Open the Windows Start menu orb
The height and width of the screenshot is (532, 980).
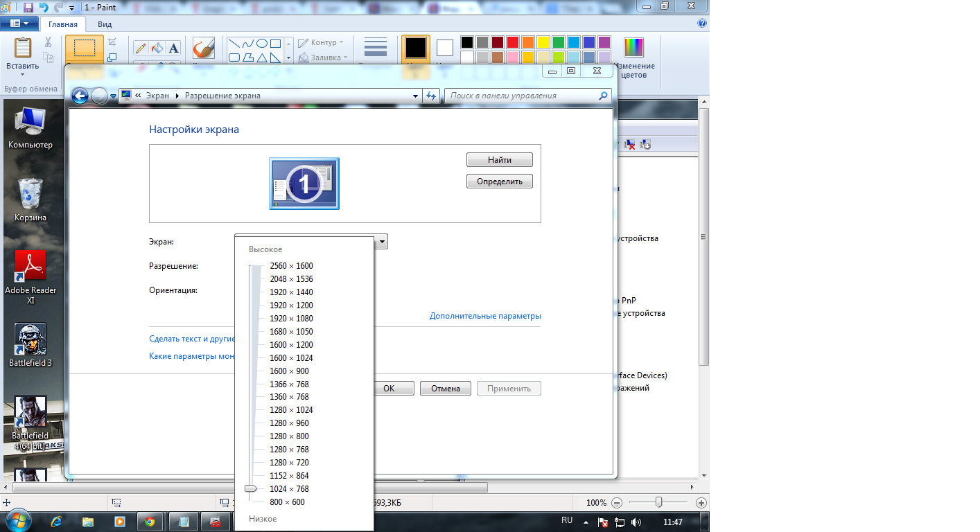19,521
